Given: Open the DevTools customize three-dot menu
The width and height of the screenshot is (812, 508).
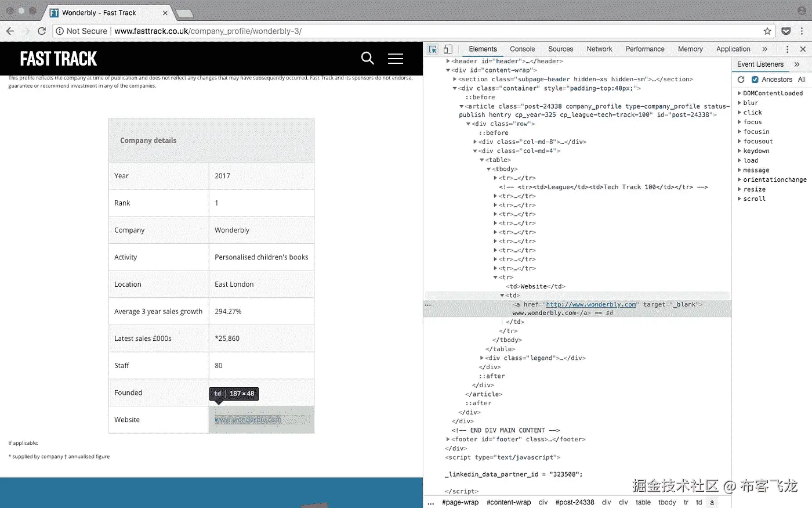Looking at the screenshot, I should click(x=787, y=49).
